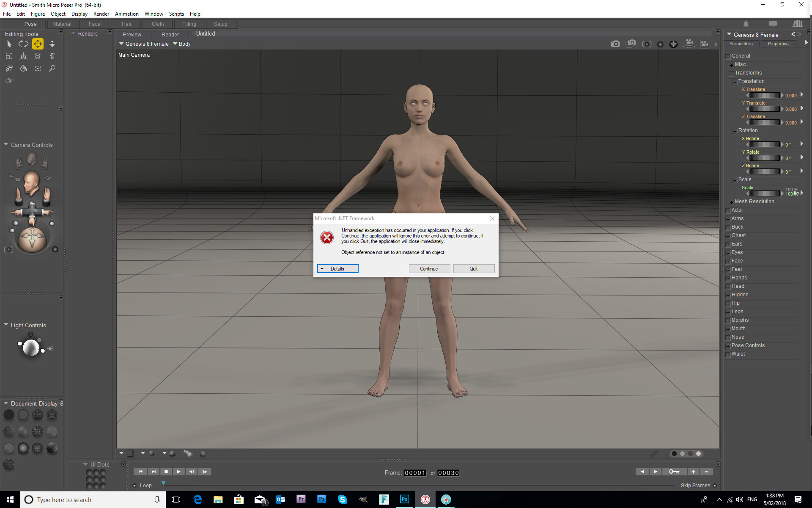Select the Outline display style sphere
This screenshot has width=812, height=508.
[23, 415]
